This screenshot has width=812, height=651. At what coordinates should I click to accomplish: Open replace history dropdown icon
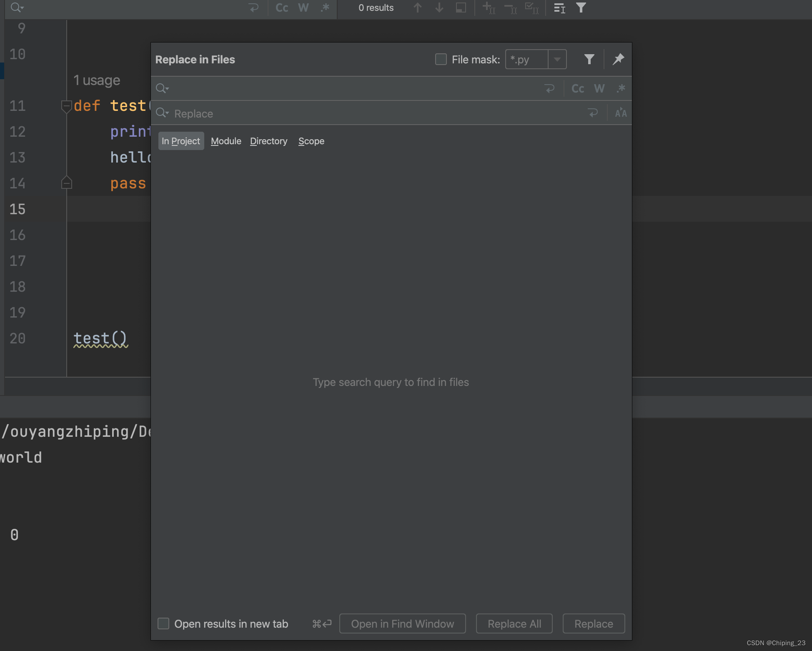tap(162, 113)
